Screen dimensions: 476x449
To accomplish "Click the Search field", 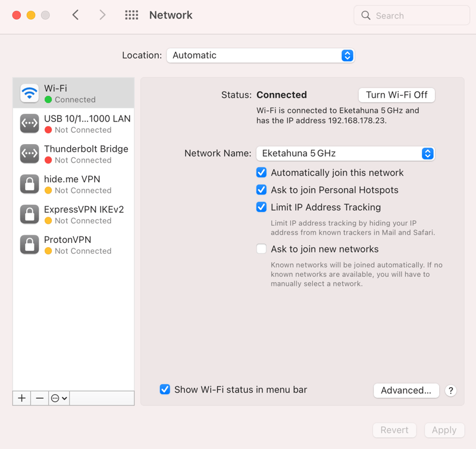I will click(x=412, y=15).
